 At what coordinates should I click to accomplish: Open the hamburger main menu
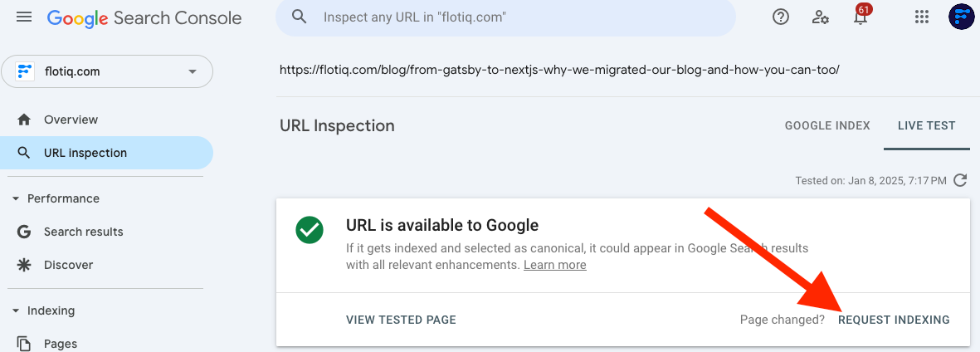click(x=24, y=17)
